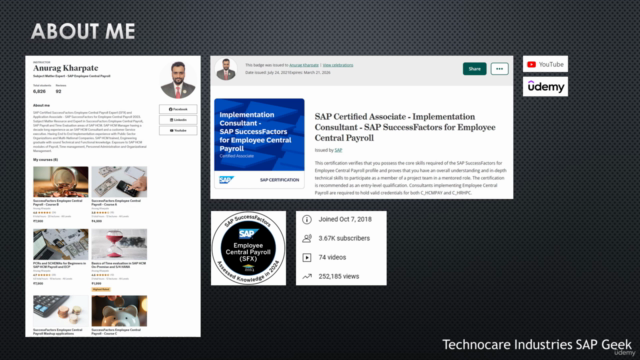
Task: Click the Udemy logo tile
Action: coord(545,87)
